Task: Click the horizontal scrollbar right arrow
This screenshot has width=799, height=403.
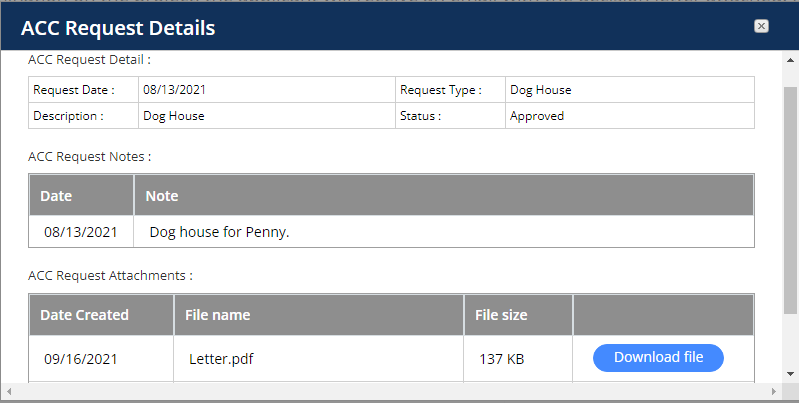Action: (x=774, y=391)
